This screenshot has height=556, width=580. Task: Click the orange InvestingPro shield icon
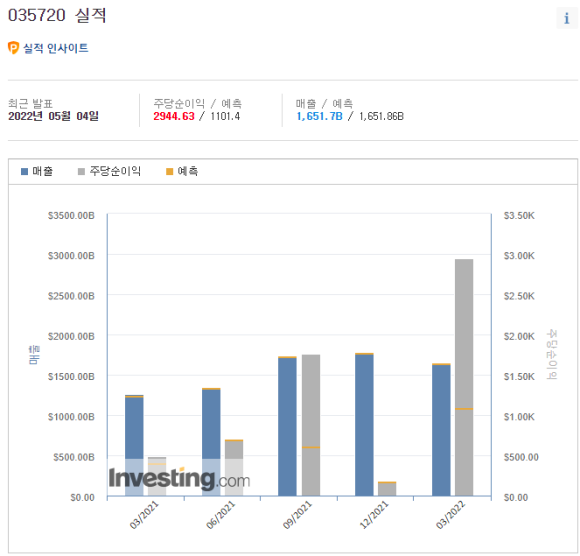point(13,48)
